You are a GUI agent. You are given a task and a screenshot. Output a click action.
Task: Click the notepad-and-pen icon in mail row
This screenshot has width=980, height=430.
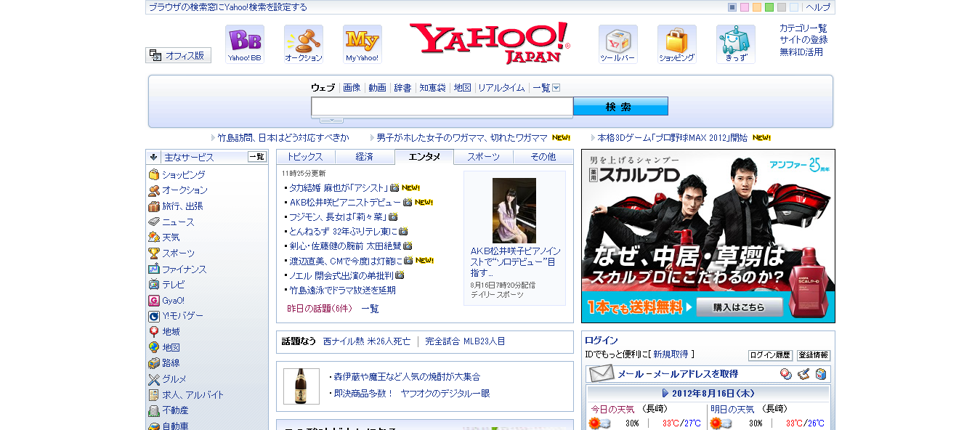tap(803, 374)
